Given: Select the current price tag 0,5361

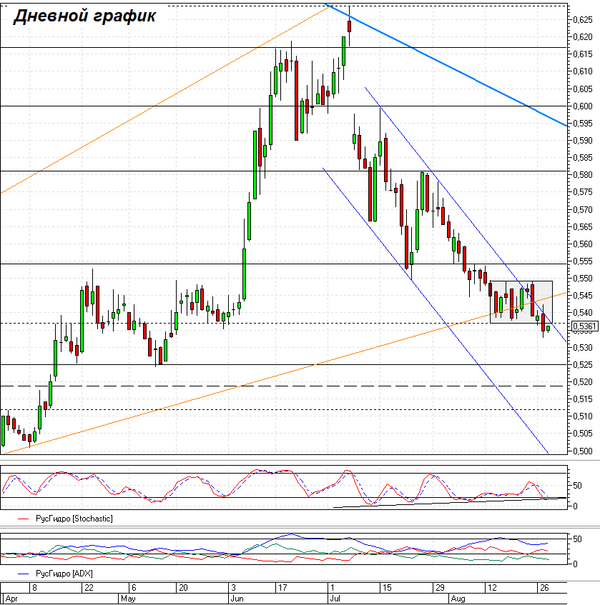Looking at the screenshot, I should coord(584,326).
